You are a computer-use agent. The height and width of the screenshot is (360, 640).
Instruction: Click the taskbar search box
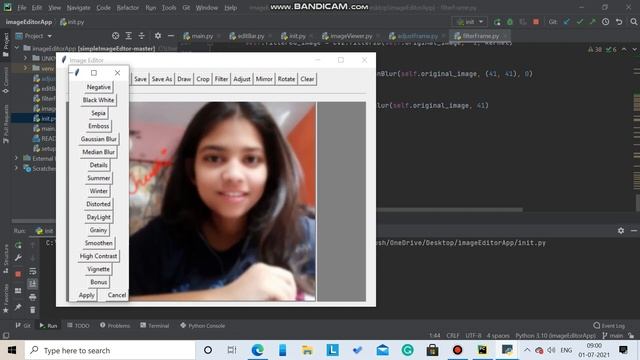pos(110,350)
